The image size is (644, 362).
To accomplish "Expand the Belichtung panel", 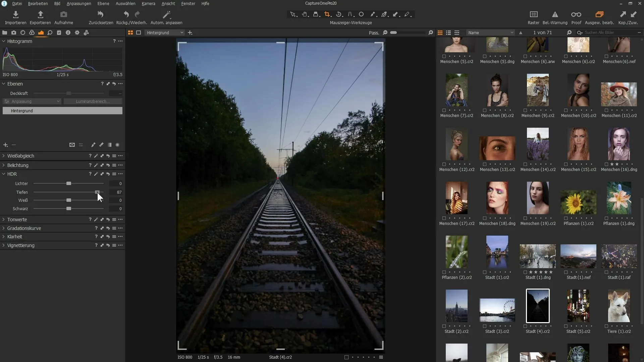I will point(4,165).
